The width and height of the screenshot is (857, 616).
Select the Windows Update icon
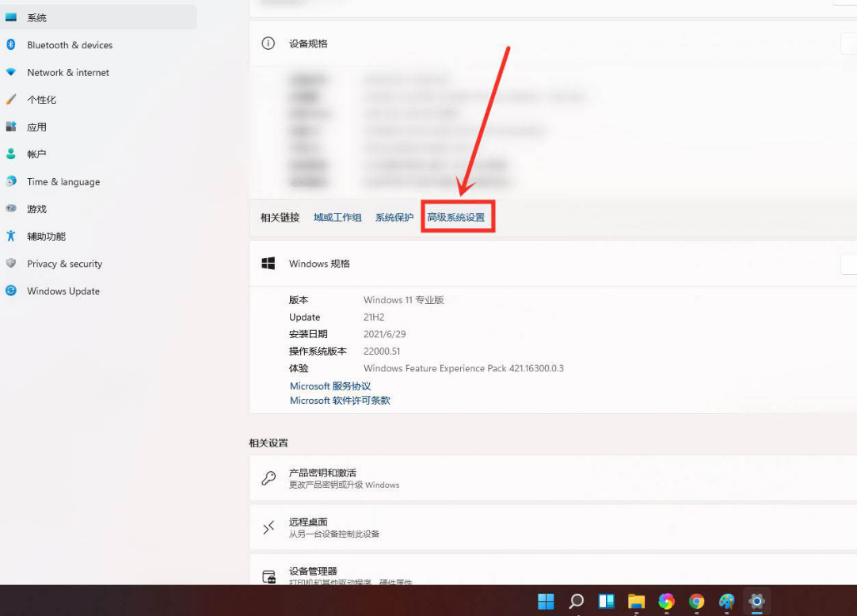11,291
